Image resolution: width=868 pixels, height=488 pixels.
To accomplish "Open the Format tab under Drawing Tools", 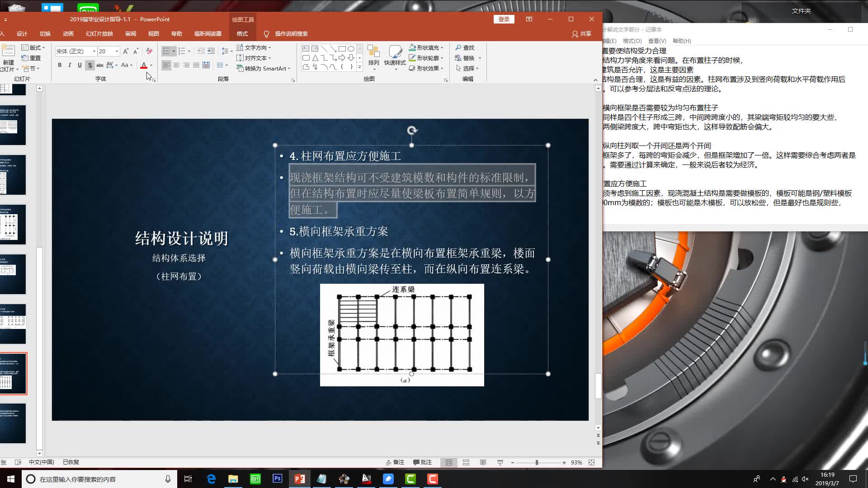I will 242,34.
